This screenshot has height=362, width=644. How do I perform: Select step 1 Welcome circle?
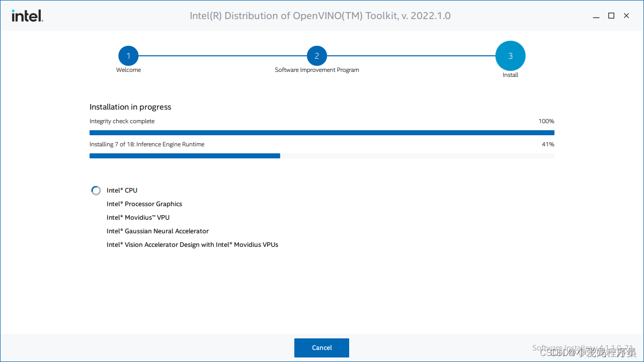[x=128, y=56]
